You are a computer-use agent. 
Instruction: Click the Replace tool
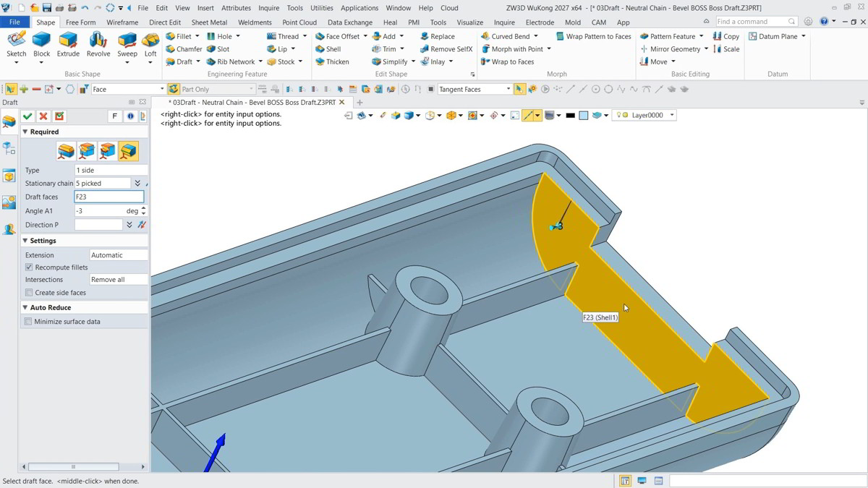pos(437,36)
